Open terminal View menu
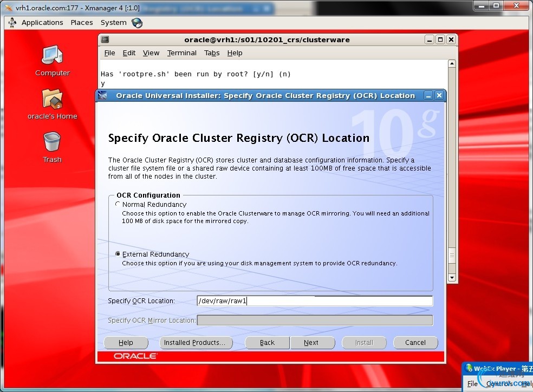 tap(151, 53)
